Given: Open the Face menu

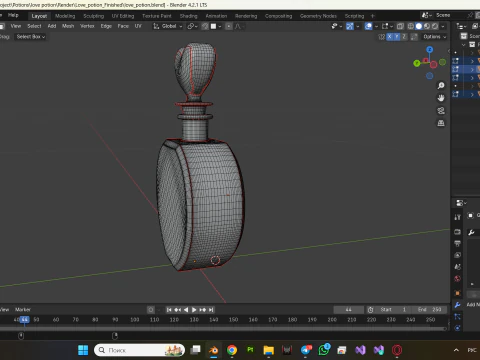Looking at the screenshot, I should pyautogui.click(x=123, y=26).
